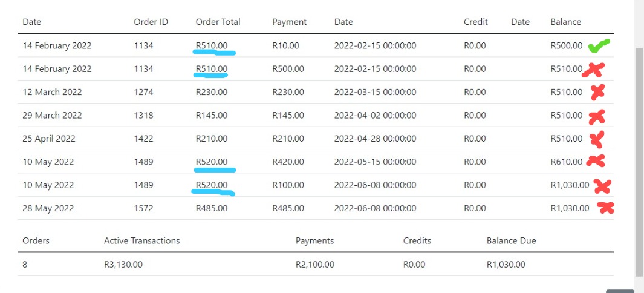This screenshot has height=293, width=644.
Task: Click the Active Transactions total R3,130.00
Action: click(x=123, y=264)
